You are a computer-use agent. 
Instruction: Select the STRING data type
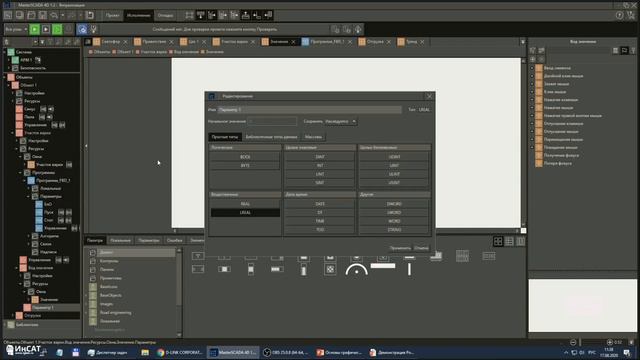coord(394,229)
